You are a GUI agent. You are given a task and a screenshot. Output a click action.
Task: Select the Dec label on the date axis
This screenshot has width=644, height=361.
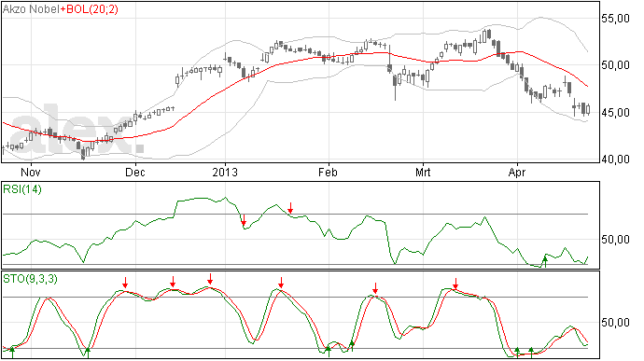[135, 172]
